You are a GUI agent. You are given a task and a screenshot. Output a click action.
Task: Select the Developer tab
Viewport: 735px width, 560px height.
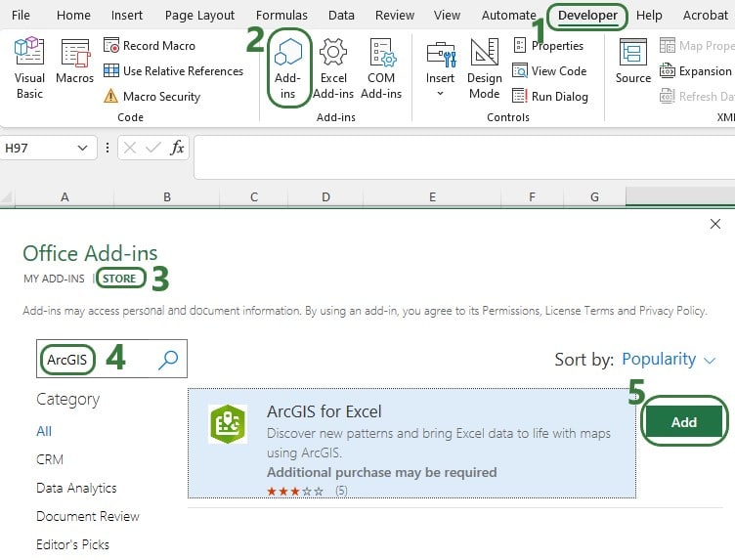tap(587, 15)
